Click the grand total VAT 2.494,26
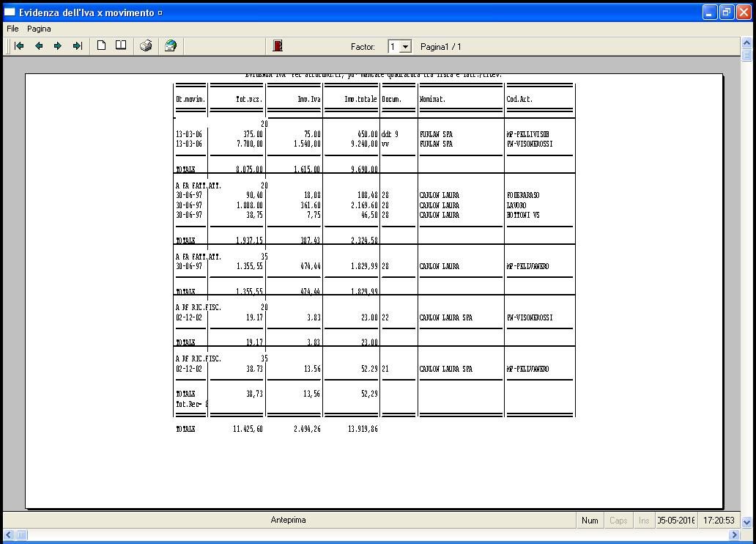756x544 pixels. tap(307, 429)
